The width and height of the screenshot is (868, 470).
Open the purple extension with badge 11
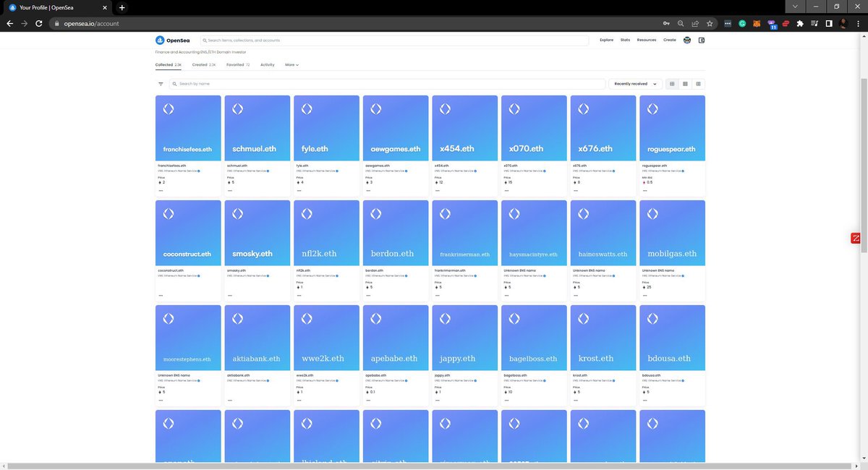pos(772,23)
